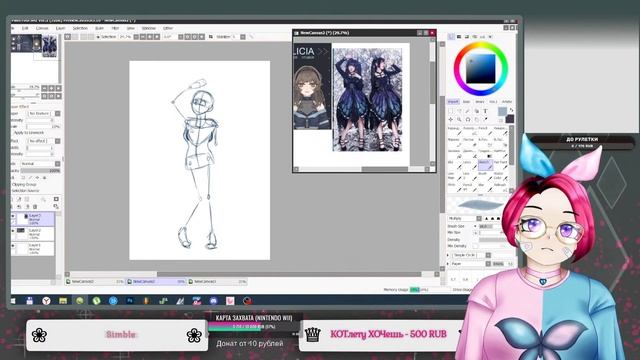Open the Simple Circle brush shape dropdown
This screenshot has height=360, width=640.
(471, 255)
